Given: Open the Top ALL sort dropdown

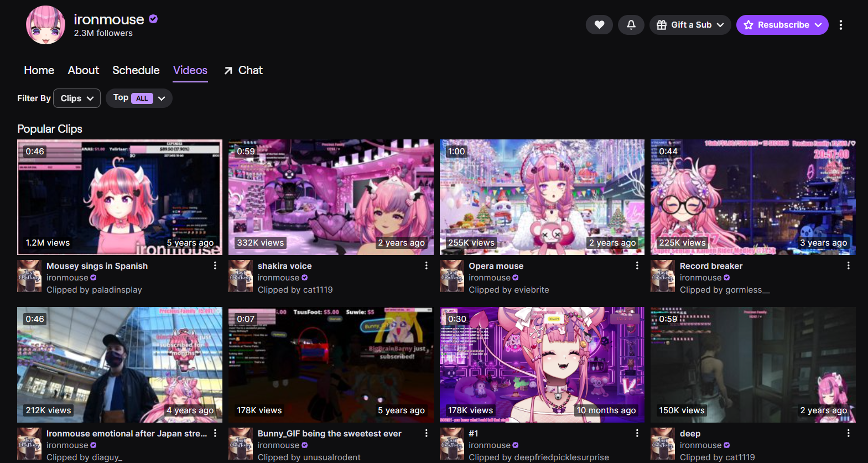Looking at the screenshot, I should 139,98.
